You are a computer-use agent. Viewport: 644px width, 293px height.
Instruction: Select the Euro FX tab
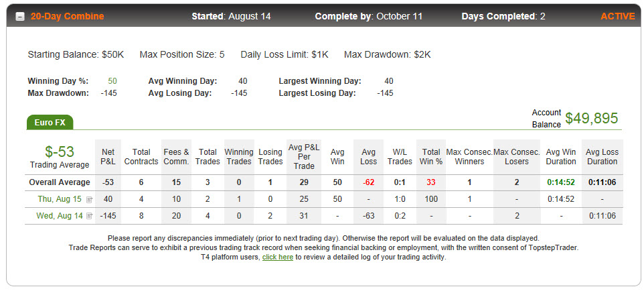(x=50, y=123)
